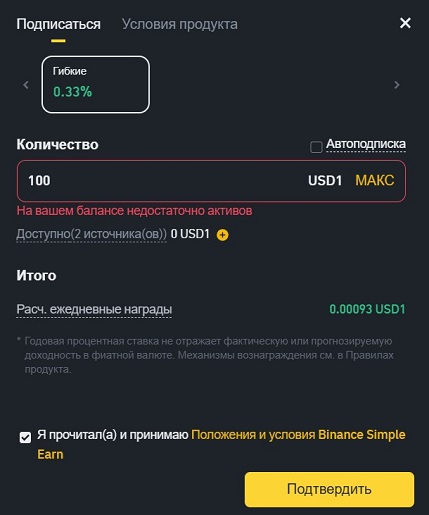The width and height of the screenshot is (429, 515).
Task: Click the МАКС button
Action: pos(375,181)
